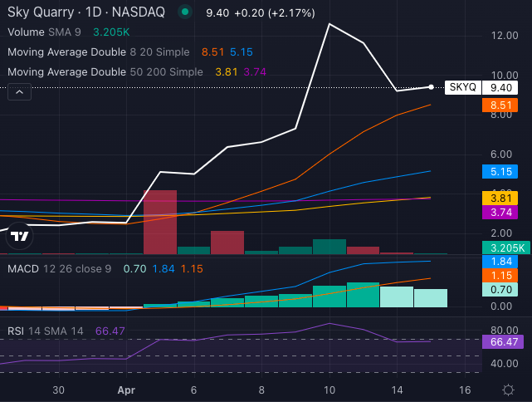Click the Apr date axis label

126,390
